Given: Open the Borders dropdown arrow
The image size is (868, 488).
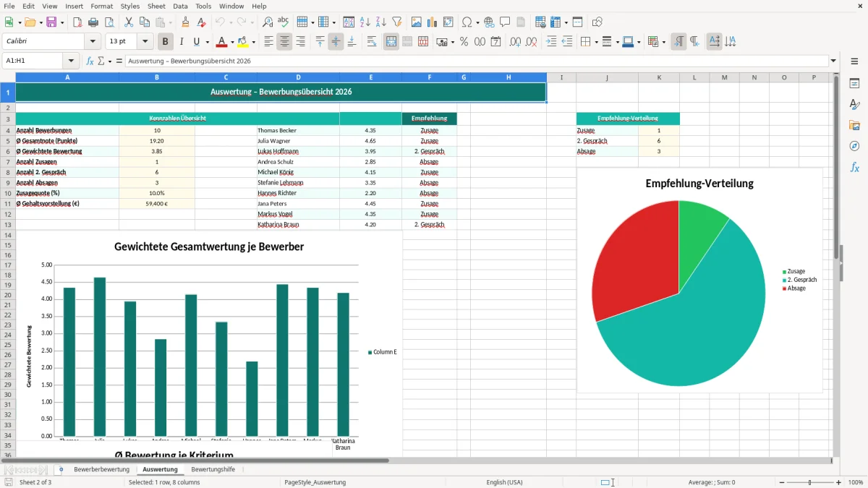Looking at the screenshot, I should point(596,42).
